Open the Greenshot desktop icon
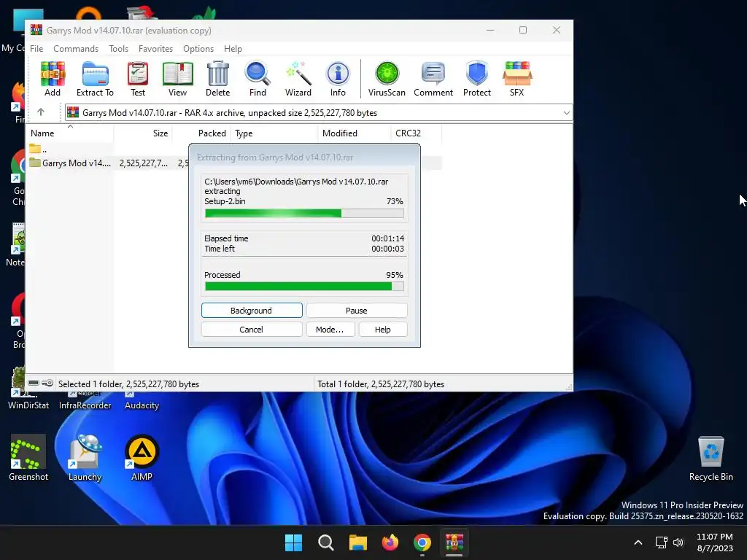The width and height of the screenshot is (747, 560). click(28, 458)
